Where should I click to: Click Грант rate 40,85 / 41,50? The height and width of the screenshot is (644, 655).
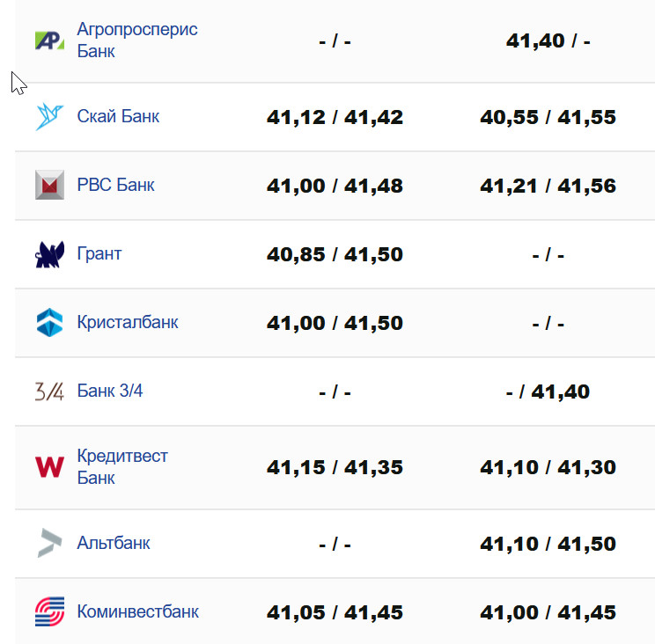click(x=335, y=255)
